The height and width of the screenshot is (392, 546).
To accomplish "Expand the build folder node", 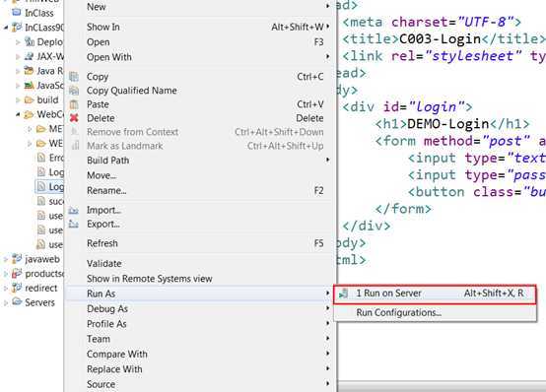I will pyautogui.click(x=18, y=99).
